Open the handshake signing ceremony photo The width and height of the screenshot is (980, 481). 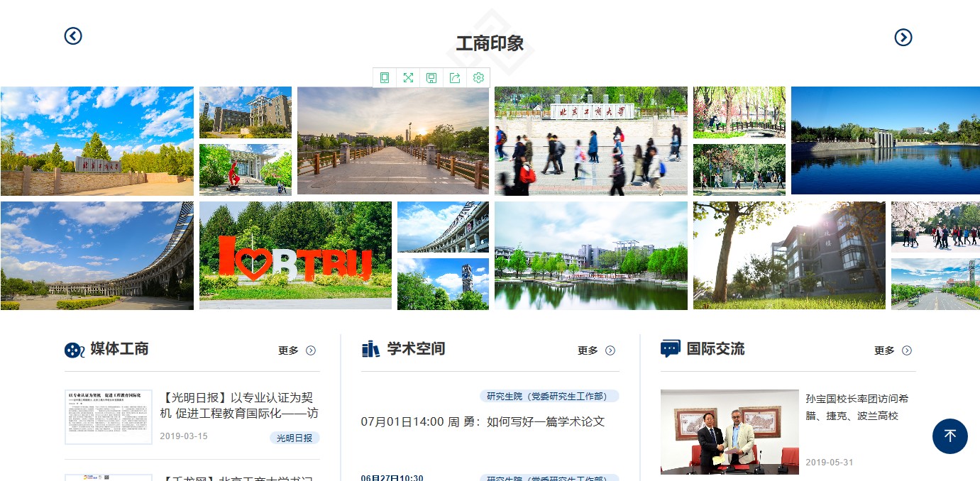coord(729,431)
